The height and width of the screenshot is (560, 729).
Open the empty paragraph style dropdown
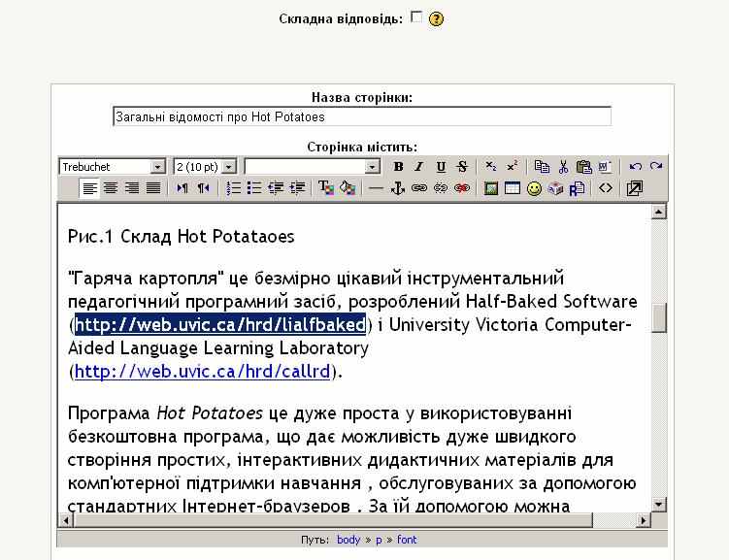pyautogui.click(x=313, y=166)
